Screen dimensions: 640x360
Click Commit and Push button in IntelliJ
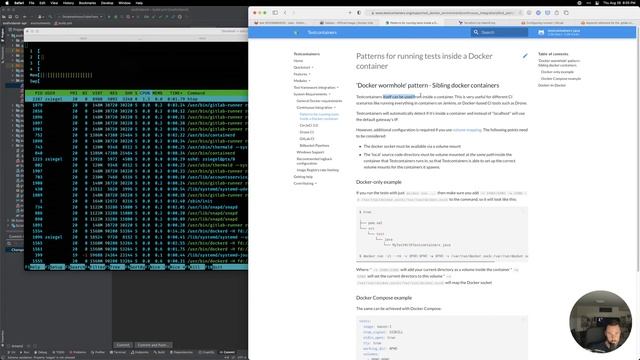pos(153,345)
